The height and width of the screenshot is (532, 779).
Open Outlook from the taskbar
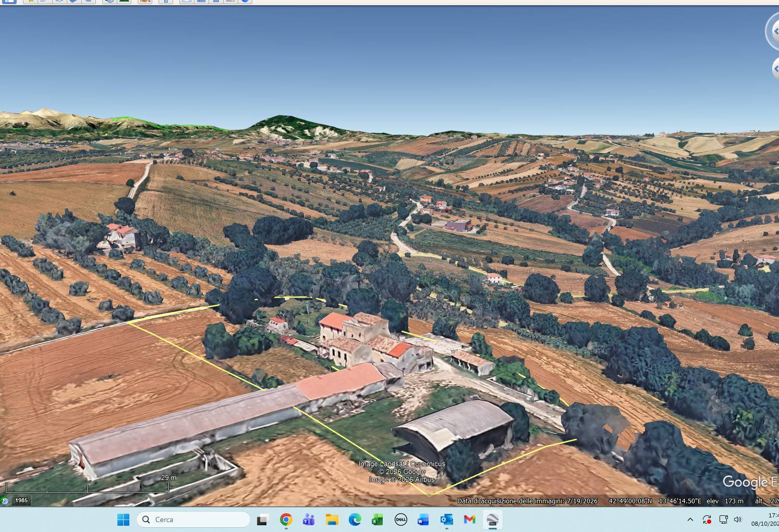(446, 519)
